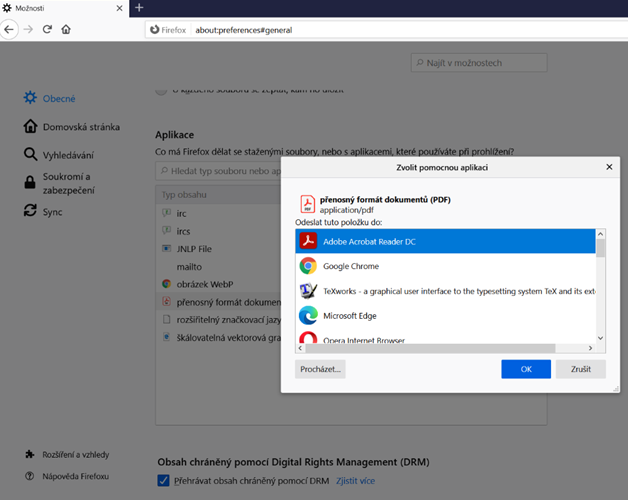Screen dimensions: 628x500
Task: Choose the Opera Internet Browser icon
Action: point(308,337)
